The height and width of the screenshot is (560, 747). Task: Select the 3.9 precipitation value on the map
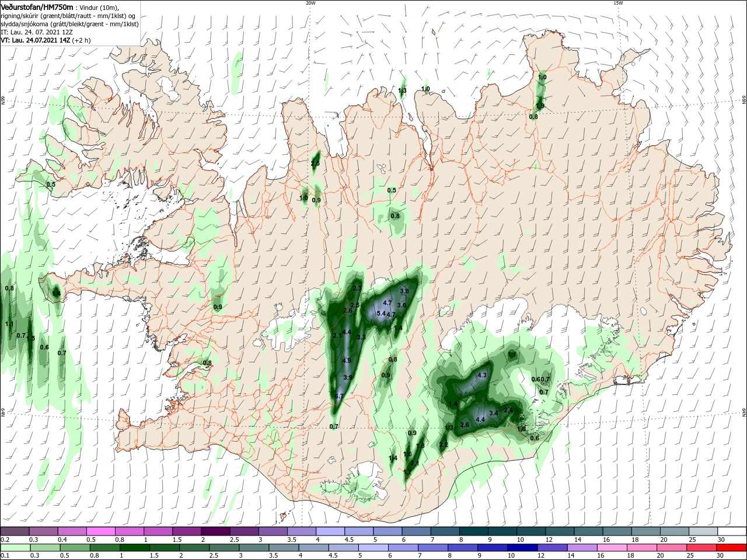point(348,378)
